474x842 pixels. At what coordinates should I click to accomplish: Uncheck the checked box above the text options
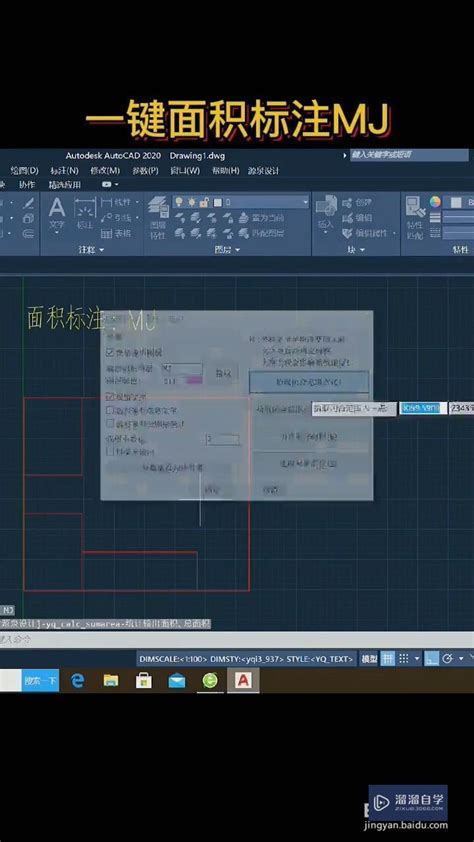click(x=111, y=397)
